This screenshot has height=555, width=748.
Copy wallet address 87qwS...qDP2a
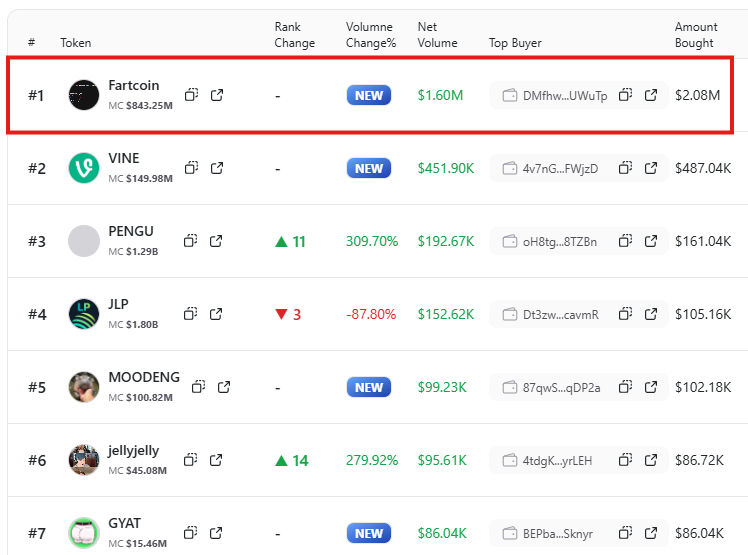[x=625, y=387]
